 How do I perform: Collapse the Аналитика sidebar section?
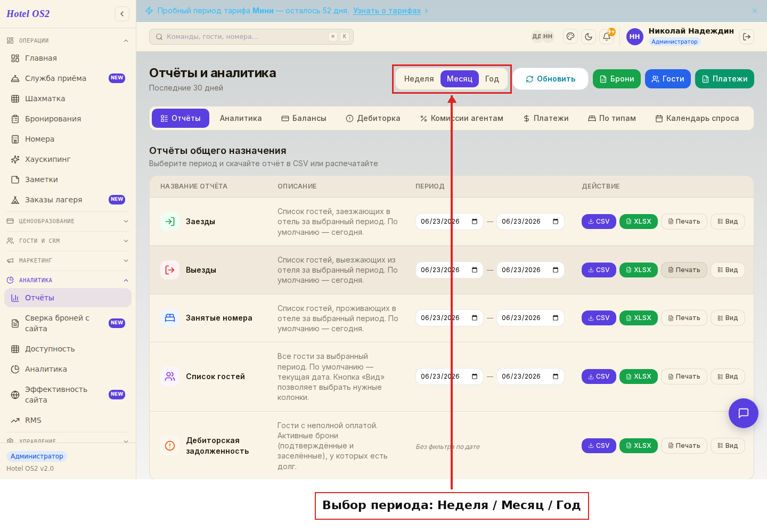[x=68, y=280]
